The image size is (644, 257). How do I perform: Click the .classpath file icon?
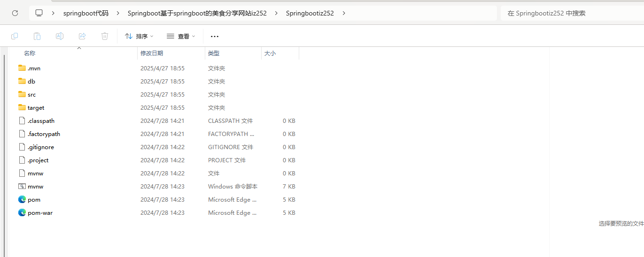point(22,121)
